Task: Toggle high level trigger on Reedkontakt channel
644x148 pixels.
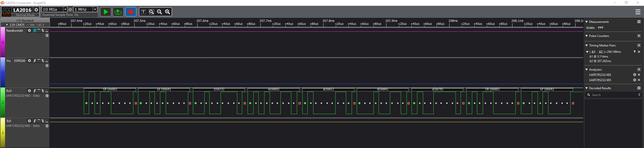Action: point(39,30)
